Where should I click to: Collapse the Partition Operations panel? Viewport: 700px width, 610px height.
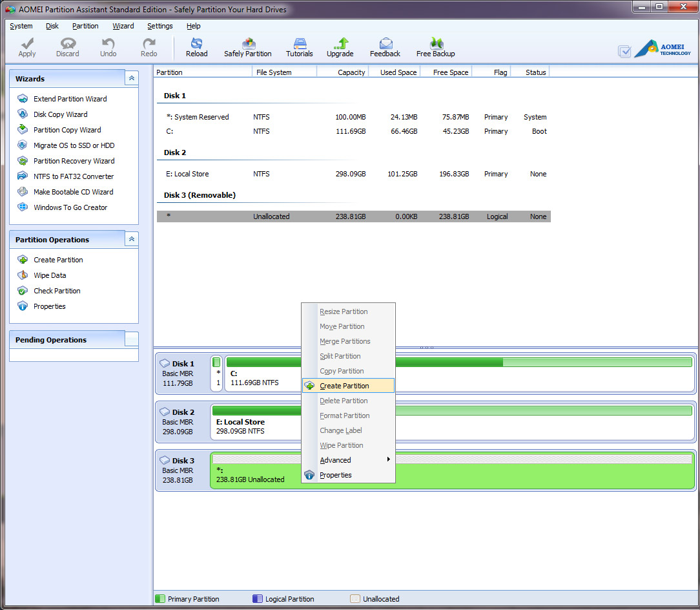(131, 239)
